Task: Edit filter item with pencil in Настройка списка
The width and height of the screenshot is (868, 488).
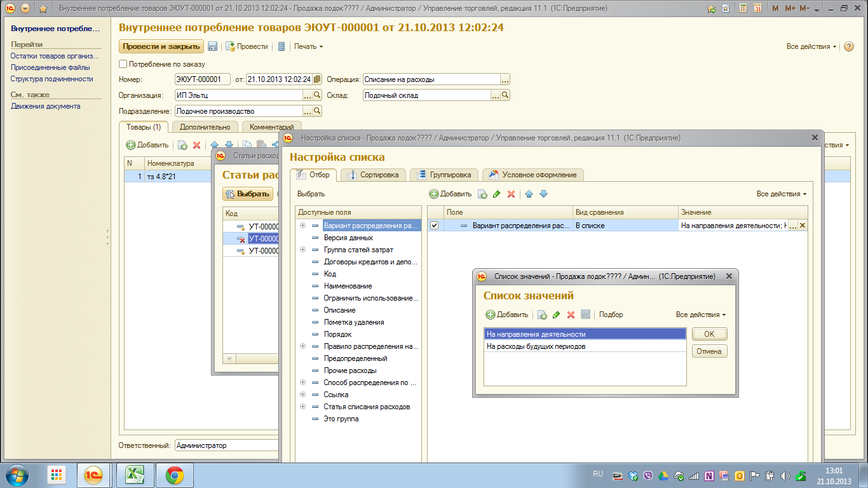Action: (x=497, y=194)
